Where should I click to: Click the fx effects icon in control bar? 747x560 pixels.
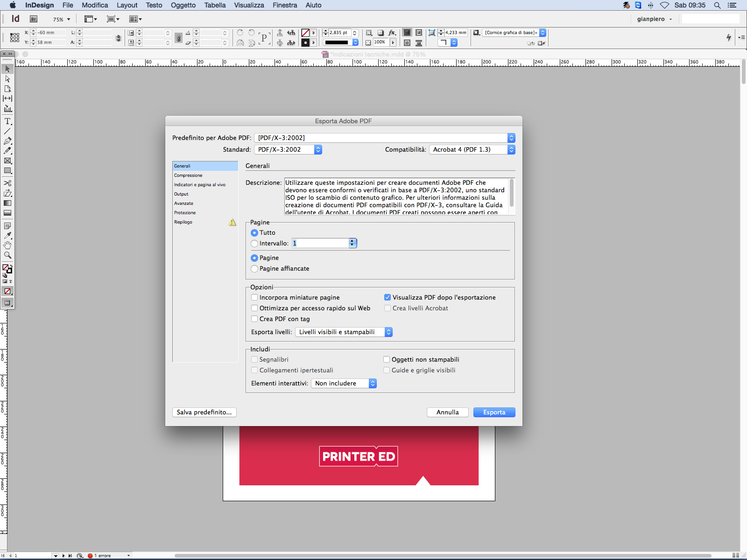coord(392,33)
